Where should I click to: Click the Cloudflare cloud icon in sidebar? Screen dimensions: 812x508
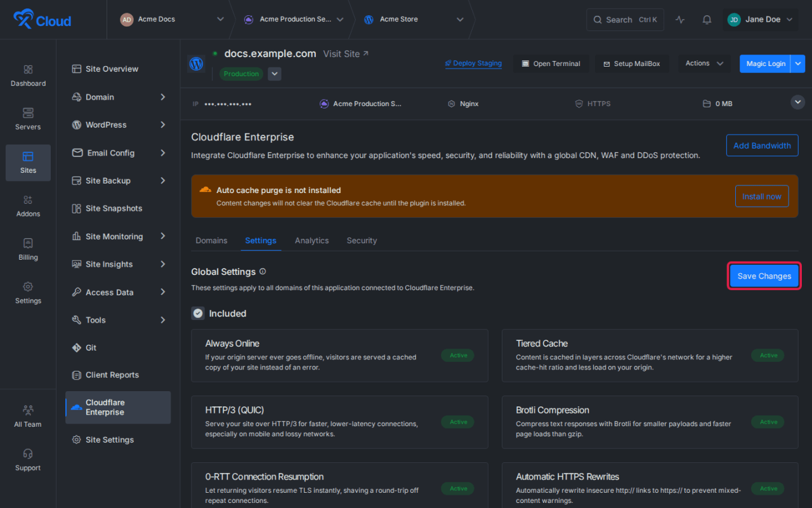pos(76,407)
